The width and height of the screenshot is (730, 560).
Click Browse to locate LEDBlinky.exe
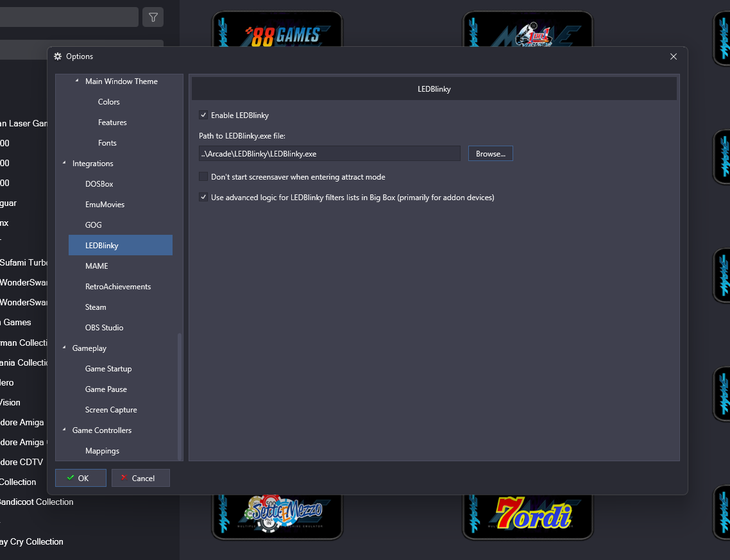(490, 153)
